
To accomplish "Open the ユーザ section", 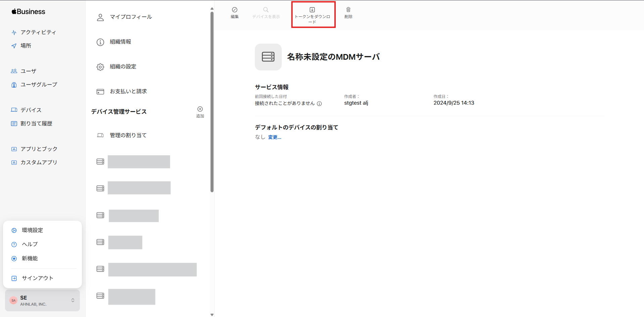I will tap(28, 71).
